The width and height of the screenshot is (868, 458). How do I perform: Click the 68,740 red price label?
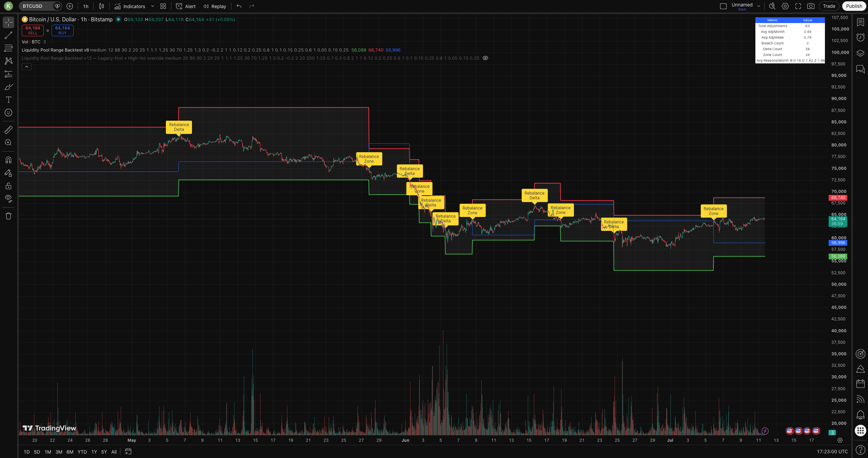click(838, 198)
